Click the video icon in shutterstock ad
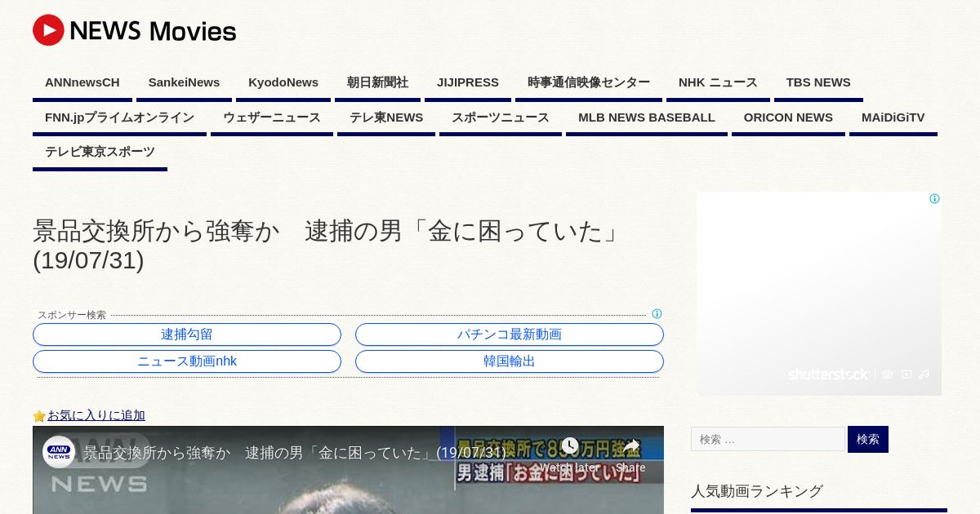 pos(907,374)
